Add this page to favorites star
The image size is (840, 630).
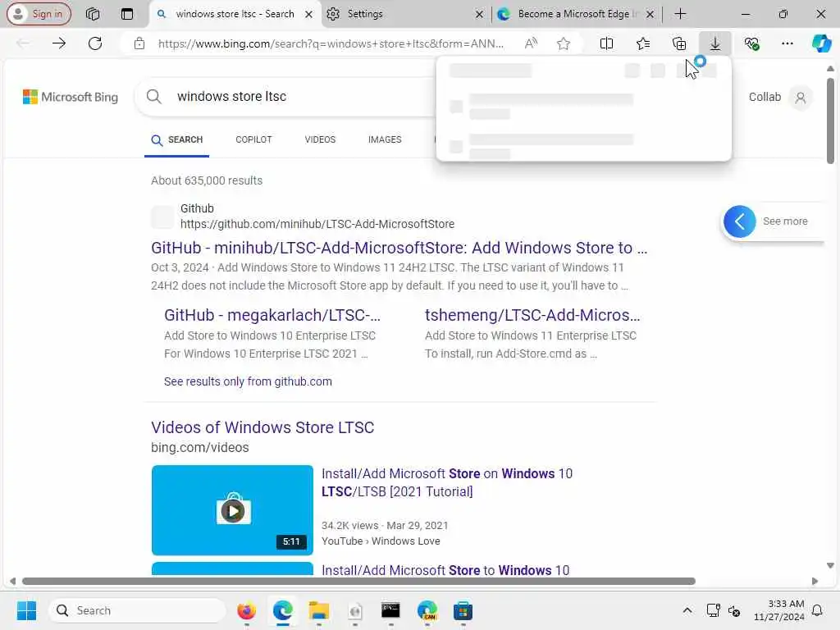(x=563, y=43)
